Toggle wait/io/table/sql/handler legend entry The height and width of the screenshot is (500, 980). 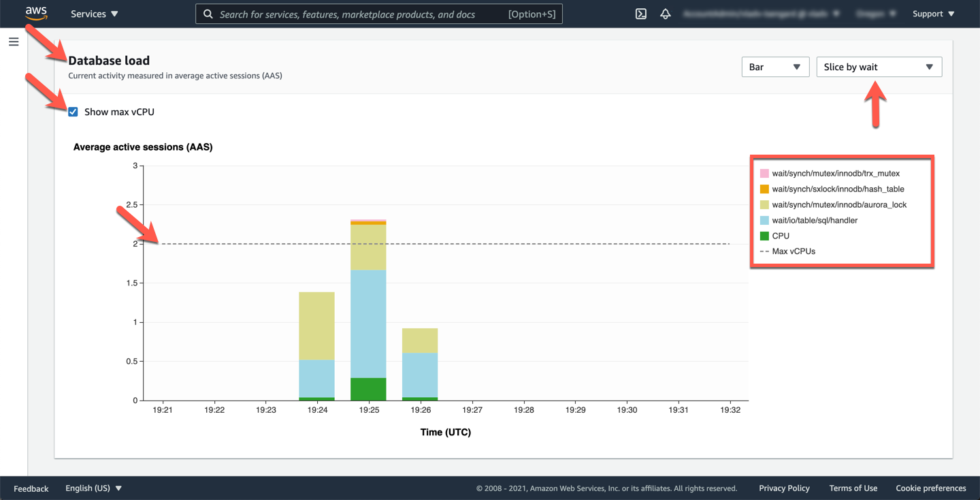click(814, 220)
